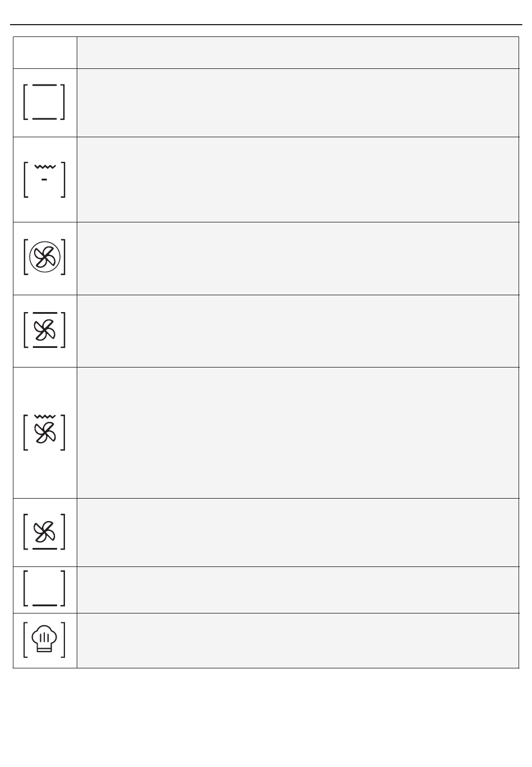
Task: Click the wide empty header description cell
Action: click(x=298, y=53)
